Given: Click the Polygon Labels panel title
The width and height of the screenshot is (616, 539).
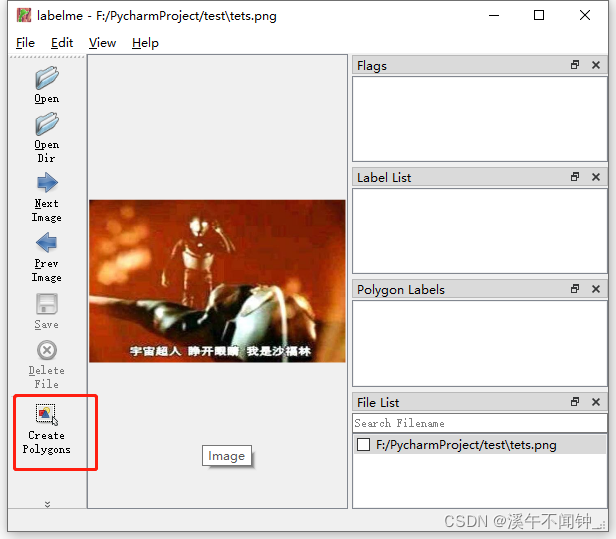Looking at the screenshot, I should (401, 290).
